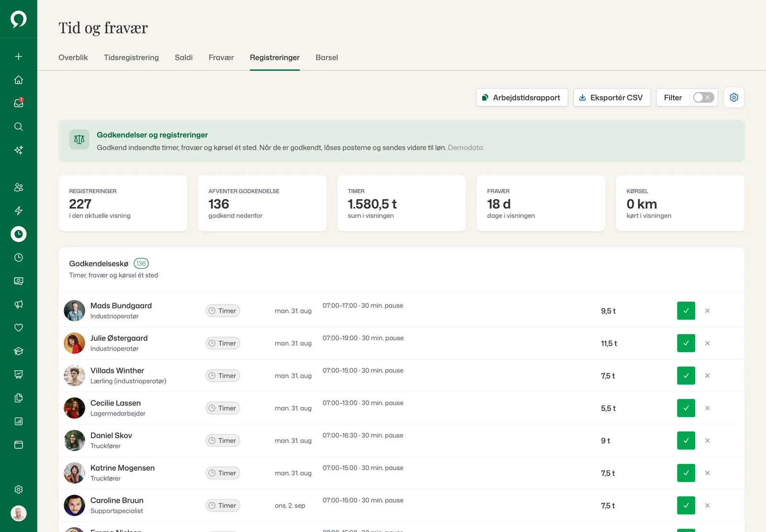Click the 136 queue count badge
Image resolution: width=766 pixels, height=532 pixels.
tap(141, 263)
